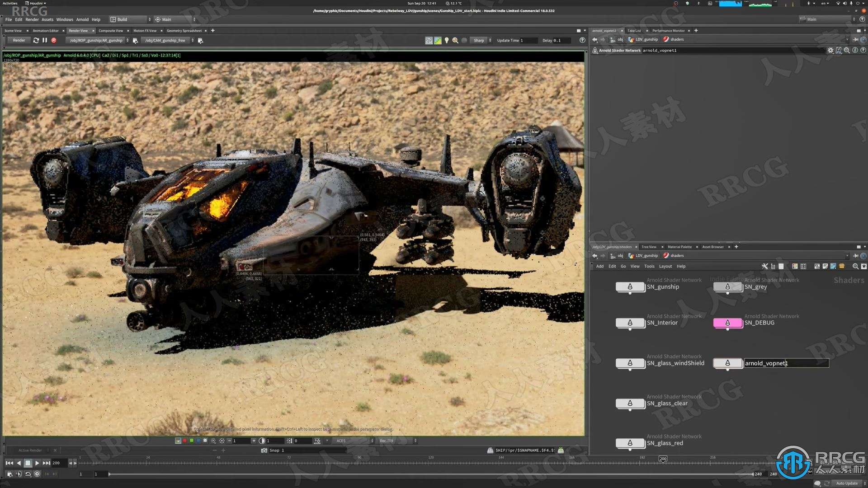Click the Delay value field

pyautogui.click(x=563, y=40)
